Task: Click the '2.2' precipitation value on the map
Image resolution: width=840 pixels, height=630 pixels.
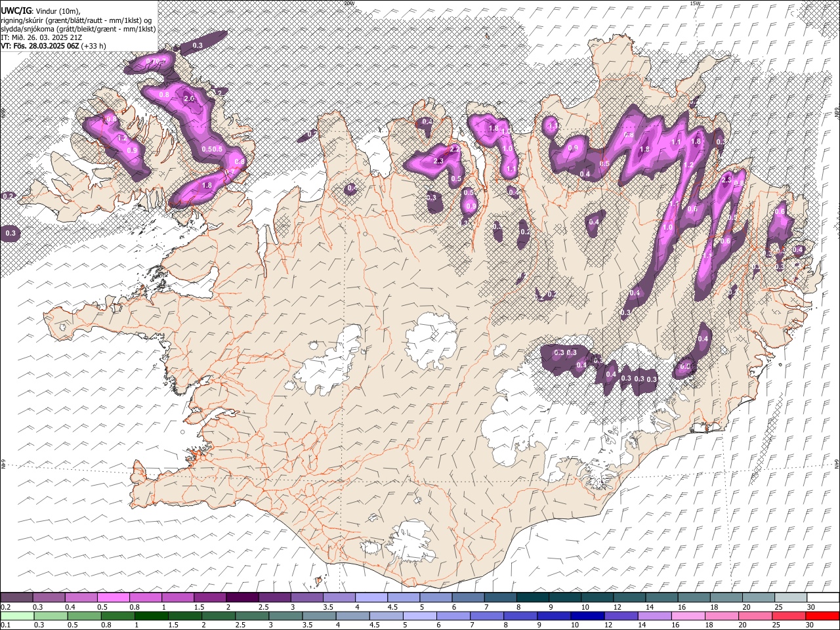Action: (454, 150)
